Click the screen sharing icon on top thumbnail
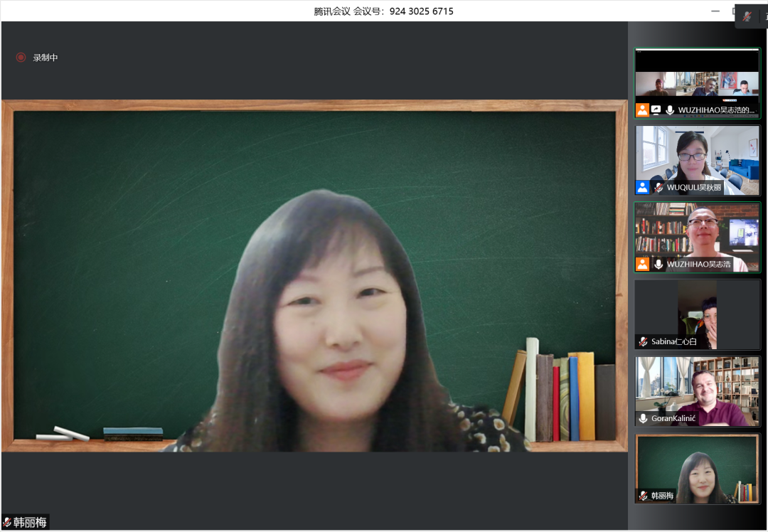 point(656,110)
